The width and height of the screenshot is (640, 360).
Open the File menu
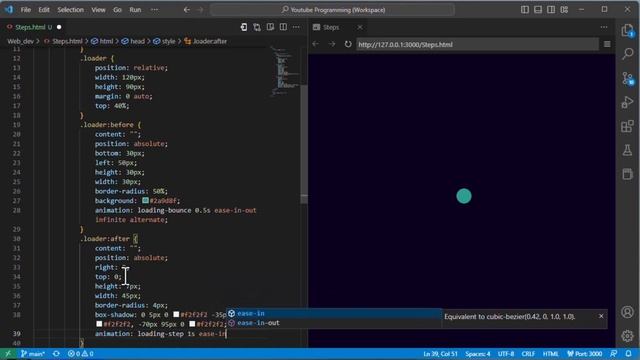[x=26, y=10]
